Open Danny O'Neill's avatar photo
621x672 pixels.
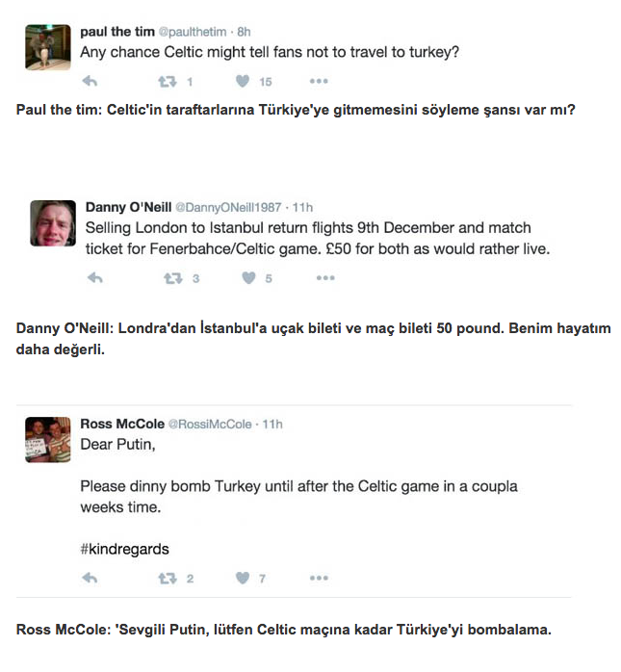(x=53, y=223)
